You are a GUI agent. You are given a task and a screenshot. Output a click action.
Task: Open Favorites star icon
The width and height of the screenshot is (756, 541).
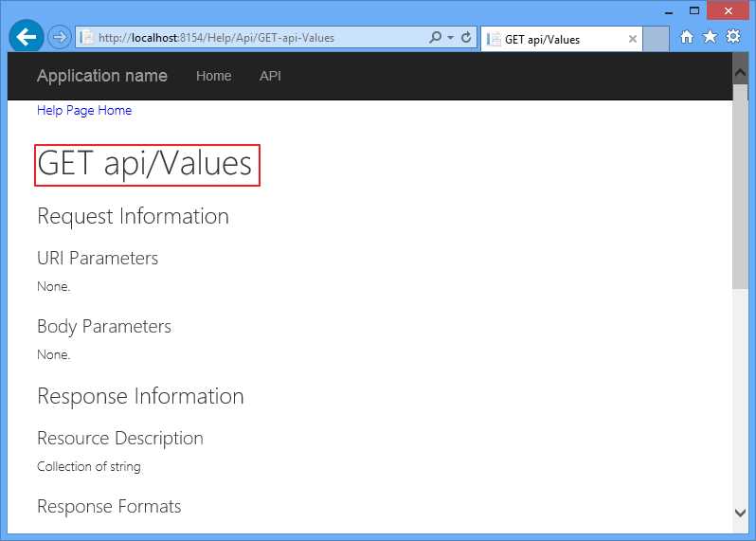(710, 37)
